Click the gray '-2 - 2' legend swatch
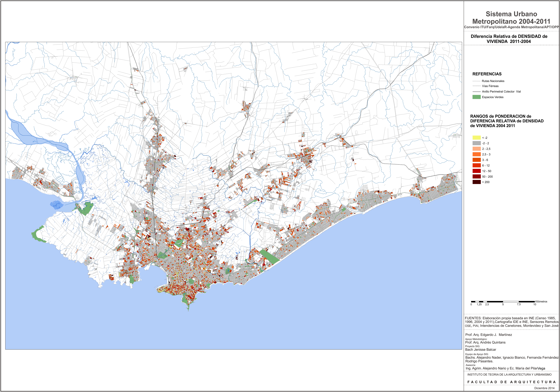Viewport: 560px width, 392px height. [x=477, y=143]
